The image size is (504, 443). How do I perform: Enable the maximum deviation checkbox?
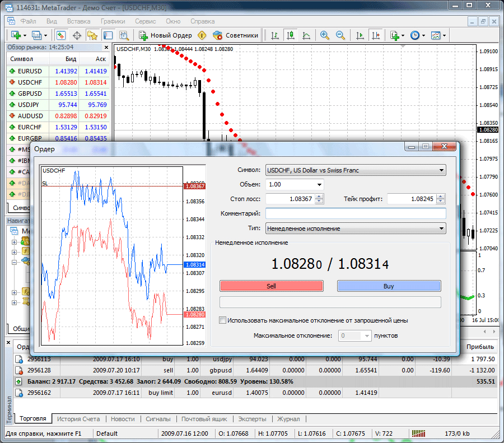(222, 320)
